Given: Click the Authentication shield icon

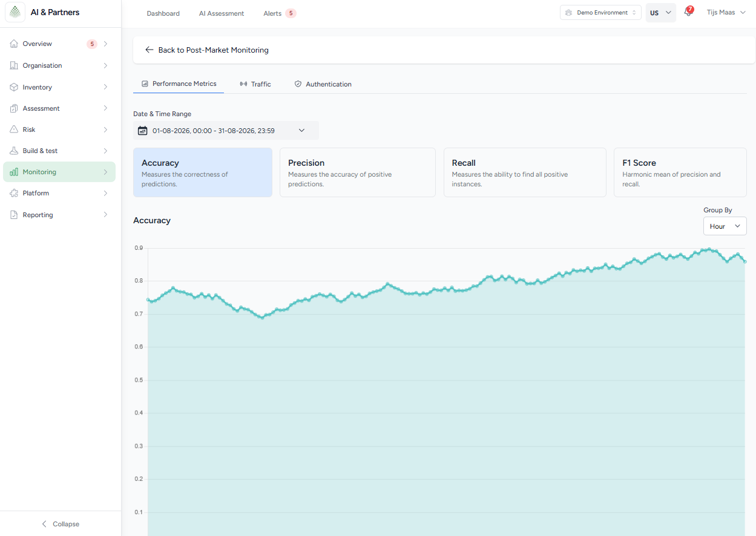Looking at the screenshot, I should coord(298,84).
